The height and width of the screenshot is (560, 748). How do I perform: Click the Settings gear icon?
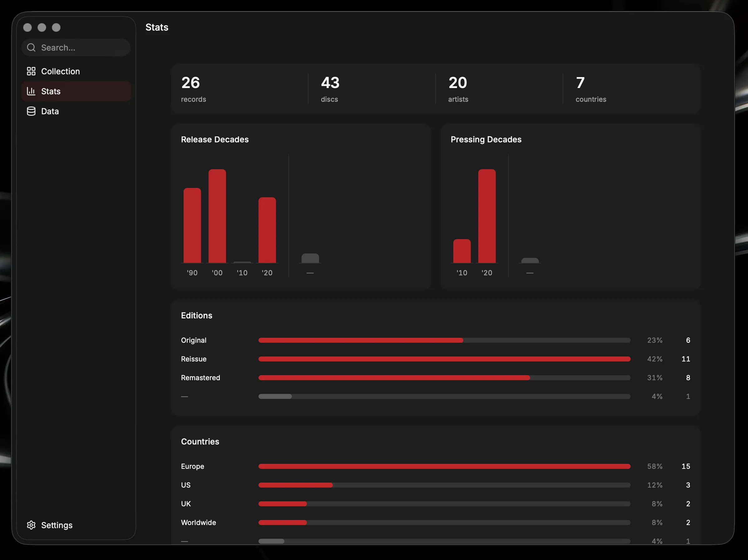coord(31,525)
